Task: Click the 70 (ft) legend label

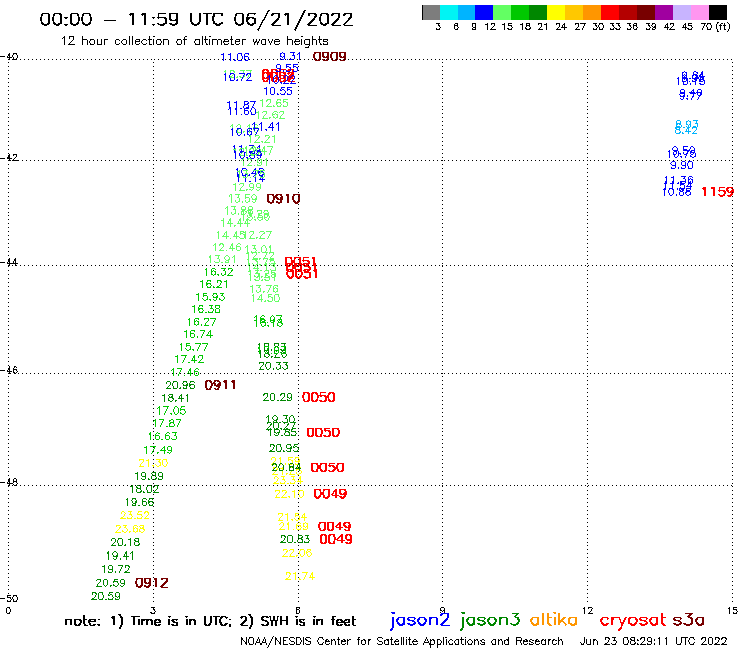Action: [715, 27]
